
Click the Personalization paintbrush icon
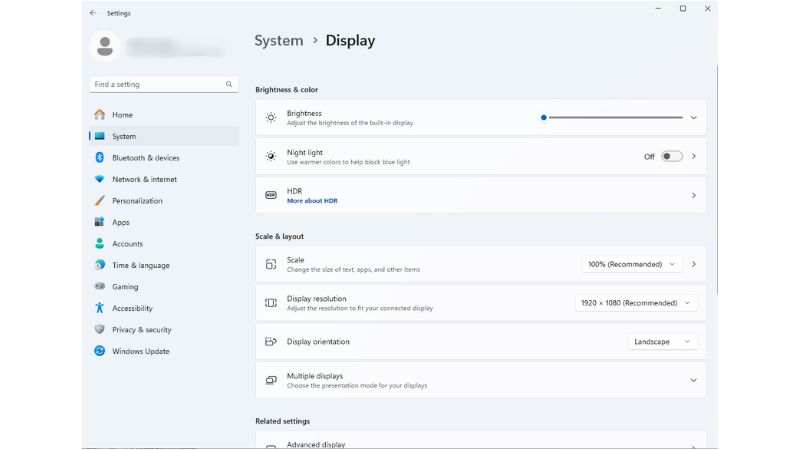click(99, 201)
